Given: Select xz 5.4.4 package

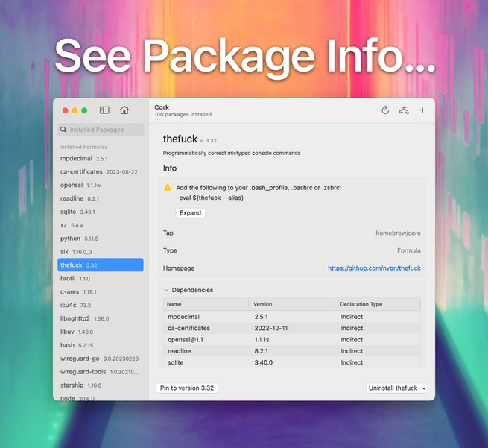Looking at the screenshot, I should point(101,225).
